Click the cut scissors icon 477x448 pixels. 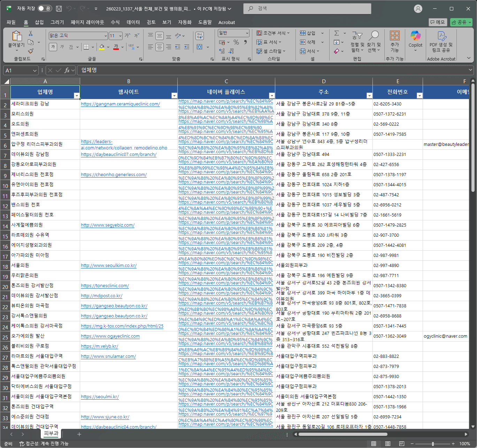click(x=31, y=33)
